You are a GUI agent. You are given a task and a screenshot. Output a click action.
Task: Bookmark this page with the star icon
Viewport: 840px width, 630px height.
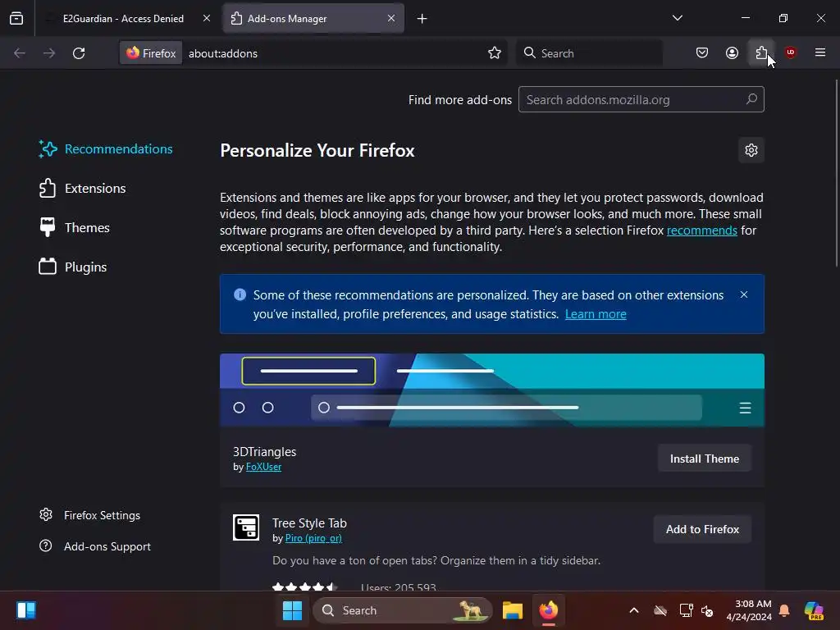coord(495,53)
